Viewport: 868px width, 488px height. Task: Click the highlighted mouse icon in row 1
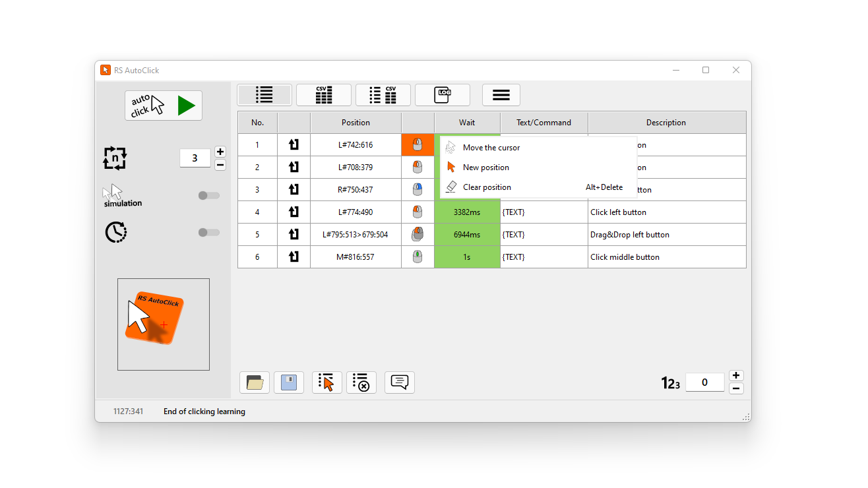(418, 145)
